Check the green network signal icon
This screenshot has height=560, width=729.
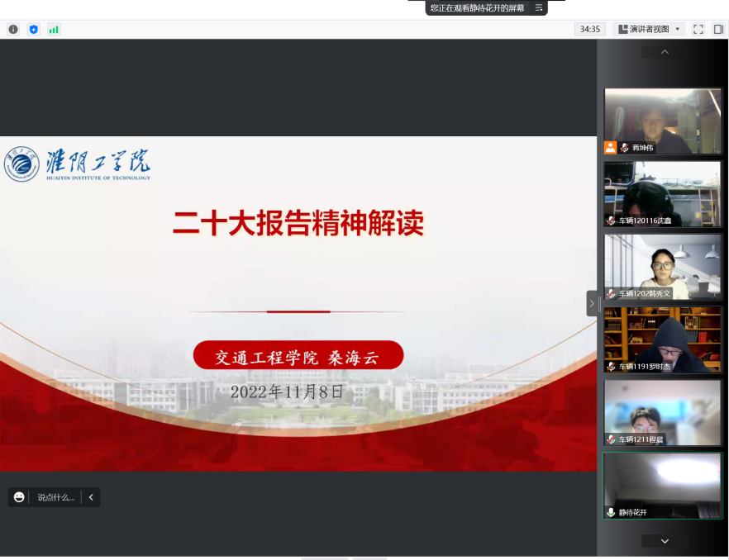(x=54, y=29)
